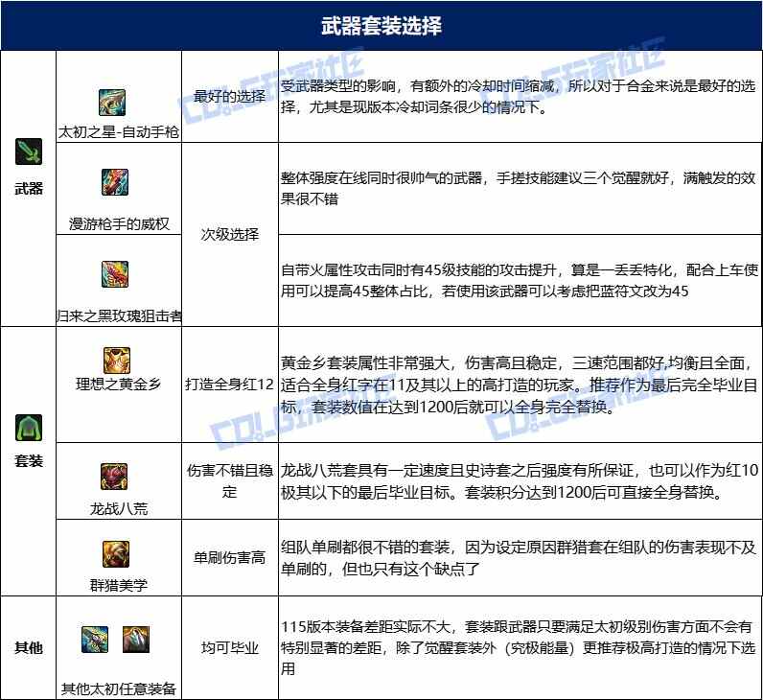Click the first icon above 其他太初任意装备

pyautogui.click(x=95, y=640)
